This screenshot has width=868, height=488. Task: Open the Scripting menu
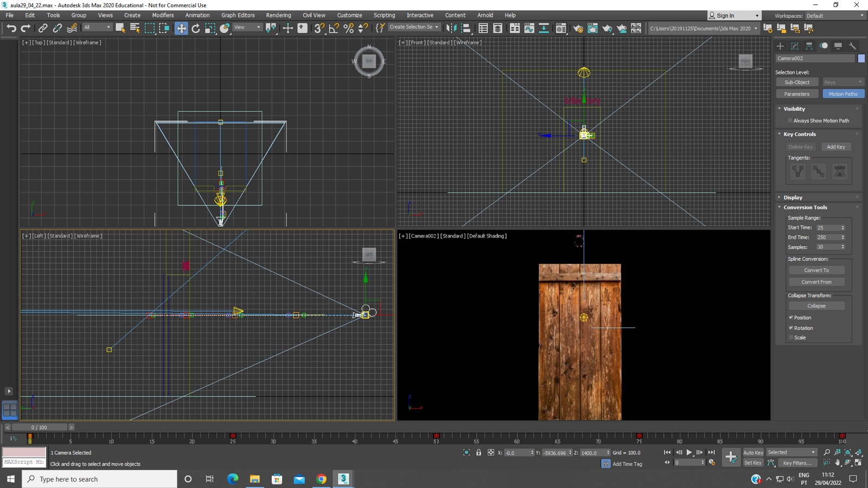(x=384, y=15)
